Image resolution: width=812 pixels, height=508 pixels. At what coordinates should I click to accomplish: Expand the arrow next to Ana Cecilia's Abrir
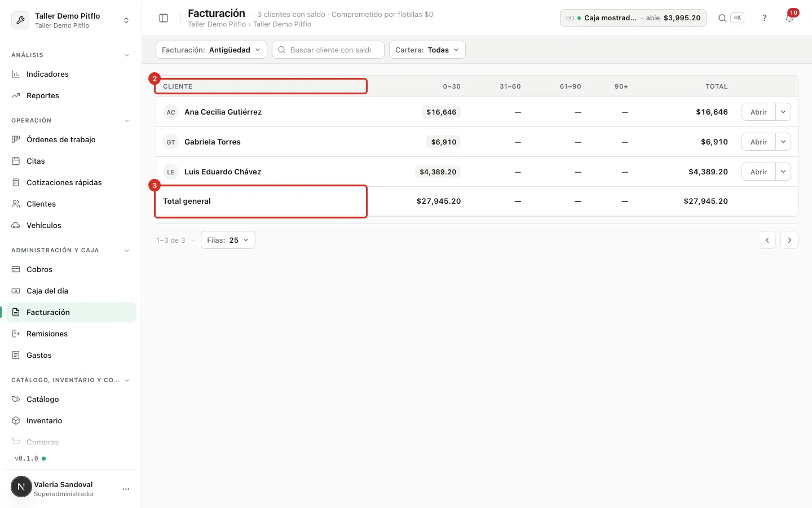pos(783,112)
